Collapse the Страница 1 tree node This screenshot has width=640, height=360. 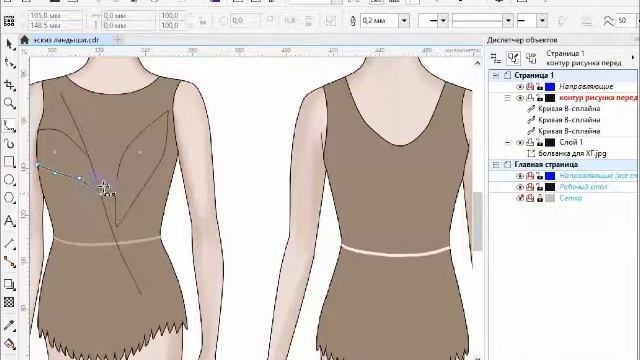(x=496, y=76)
